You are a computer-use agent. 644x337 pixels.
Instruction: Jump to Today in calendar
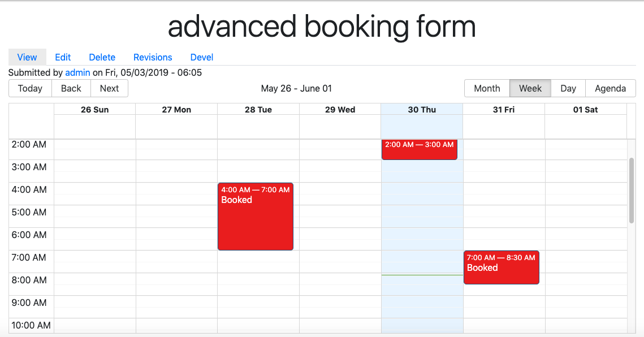pos(30,88)
